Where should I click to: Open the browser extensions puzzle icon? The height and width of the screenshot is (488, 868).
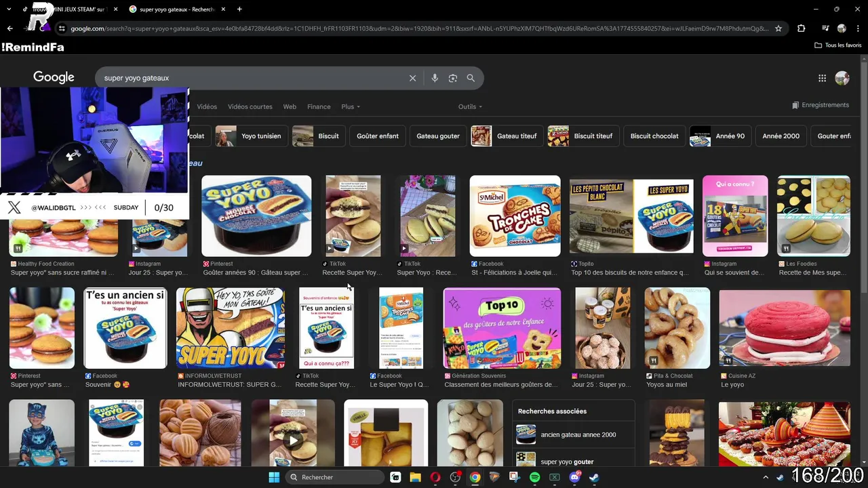tap(801, 28)
